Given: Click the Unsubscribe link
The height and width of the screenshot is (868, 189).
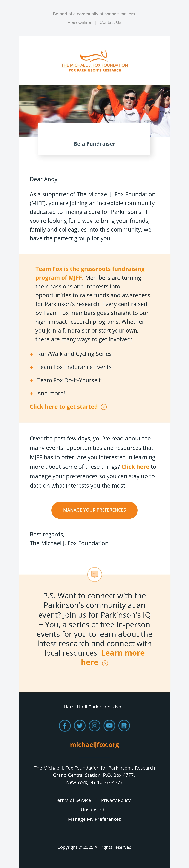Looking at the screenshot, I should [x=94, y=809].
